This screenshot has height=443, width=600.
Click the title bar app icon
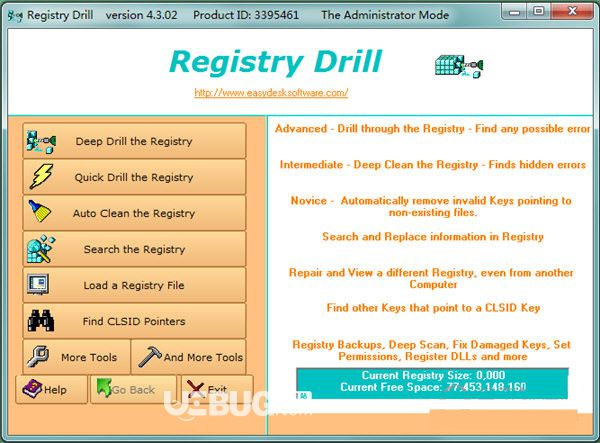15,16
